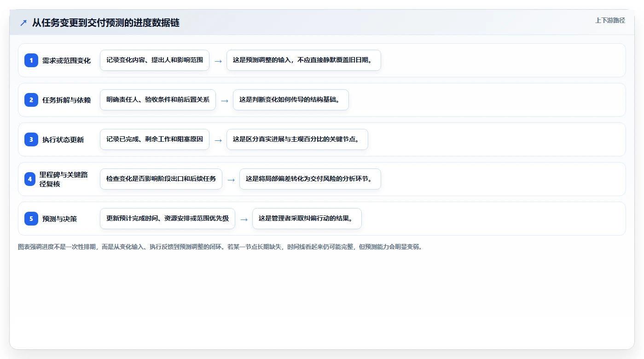The height and width of the screenshot is (359, 644).
Task: Click the box 明确责任人、验收条件和前后置关系
Action: pos(158,100)
